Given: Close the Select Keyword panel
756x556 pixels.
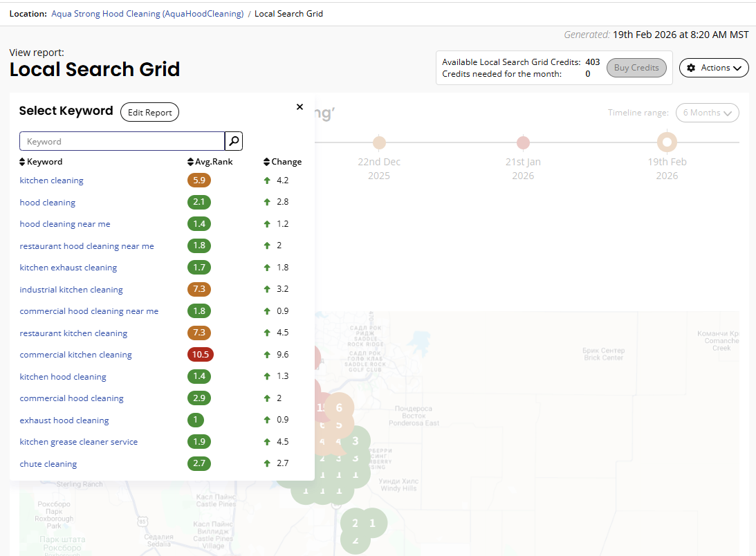Looking at the screenshot, I should [x=299, y=106].
